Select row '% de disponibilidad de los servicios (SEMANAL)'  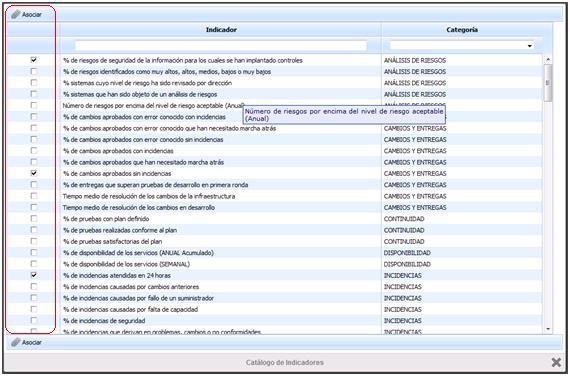pos(274,264)
